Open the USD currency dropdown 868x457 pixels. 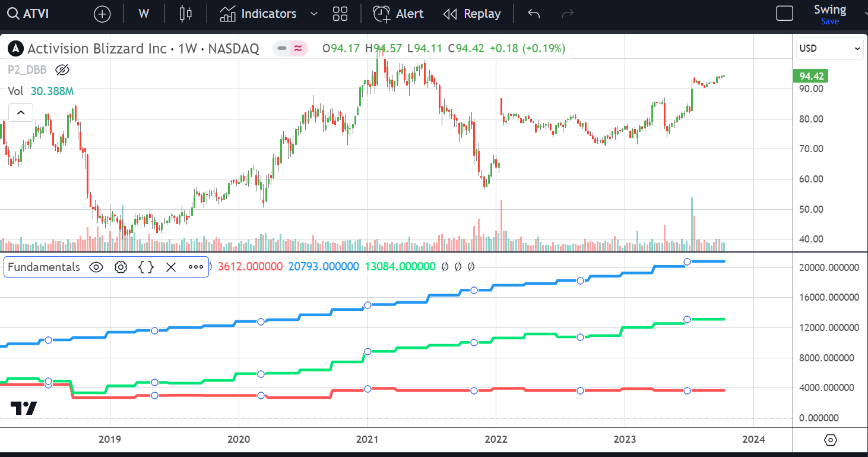829,49
